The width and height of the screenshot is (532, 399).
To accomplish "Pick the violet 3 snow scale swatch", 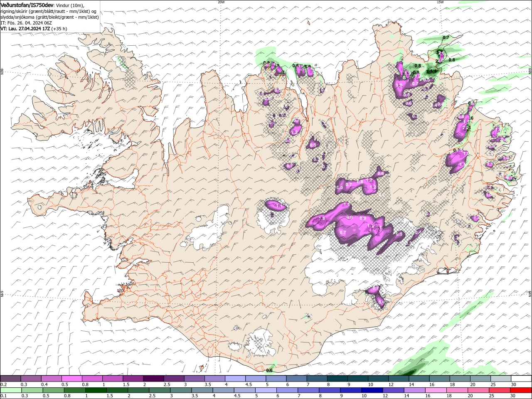I will (194, 379).
